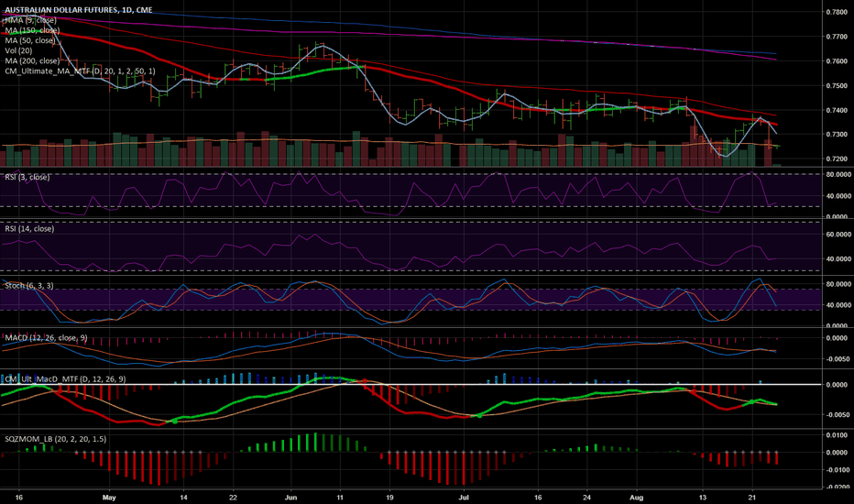Select the HMA (9, close) indicator legend

(x=30, y=20)
